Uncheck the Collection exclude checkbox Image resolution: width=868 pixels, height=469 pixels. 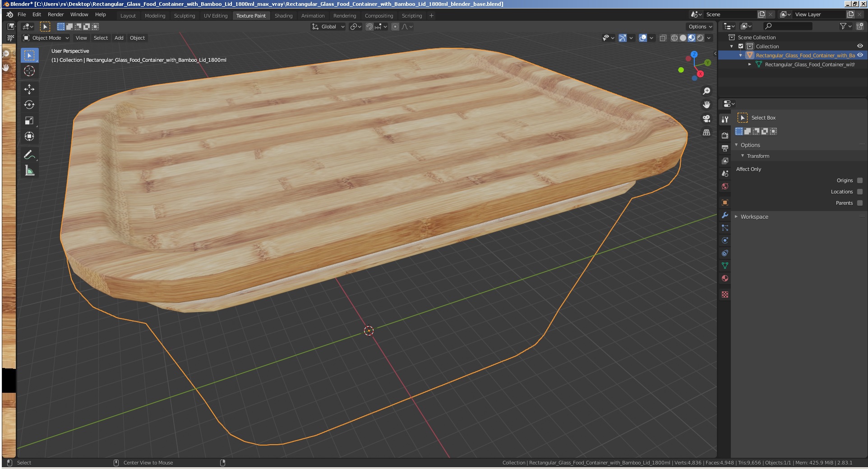pyautogui.click(x=741, y=46)
